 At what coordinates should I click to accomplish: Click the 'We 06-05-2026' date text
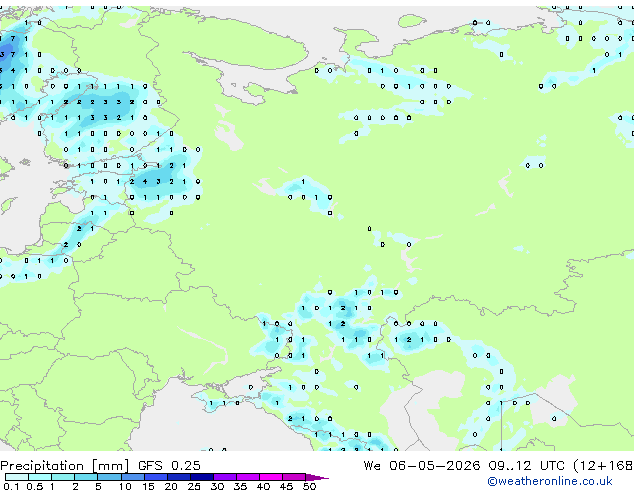422,466
